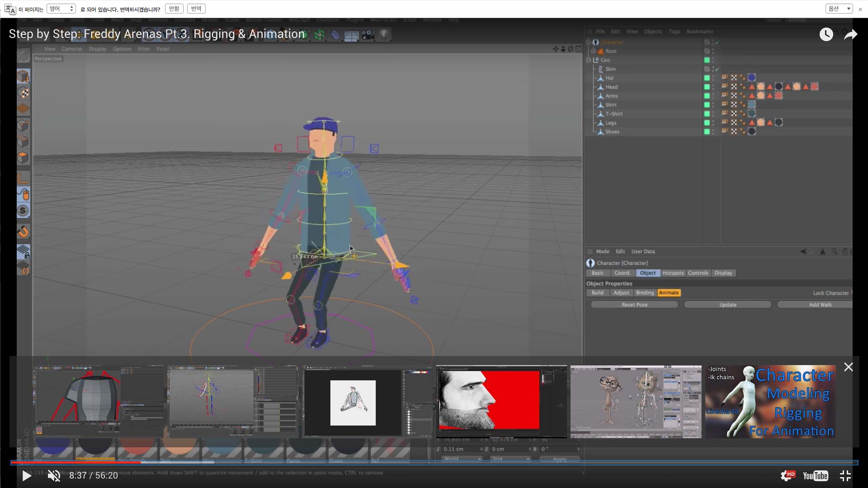This screenshot has height=488, width=868.
Task: Click the viewport maximize toggle icon
Action: pos(578,49)
